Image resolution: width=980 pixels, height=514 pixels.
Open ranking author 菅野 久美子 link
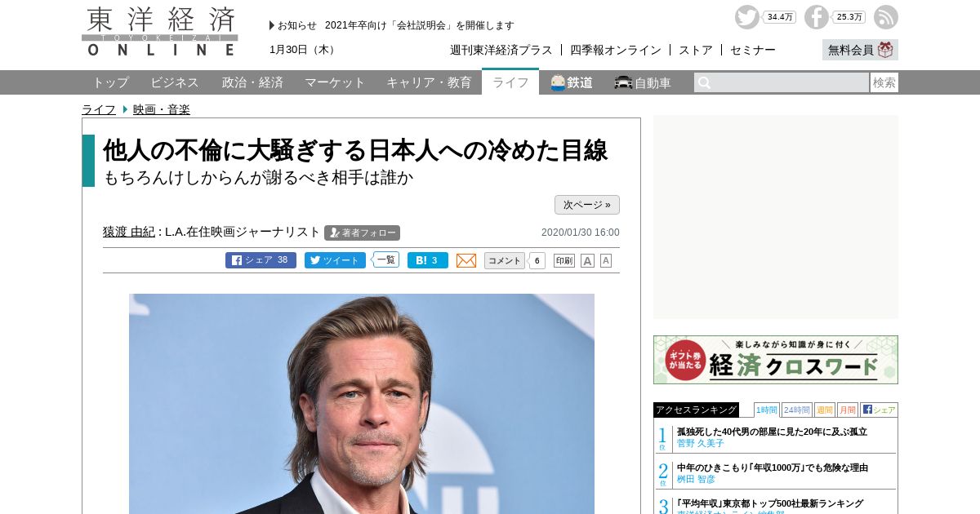701,443
